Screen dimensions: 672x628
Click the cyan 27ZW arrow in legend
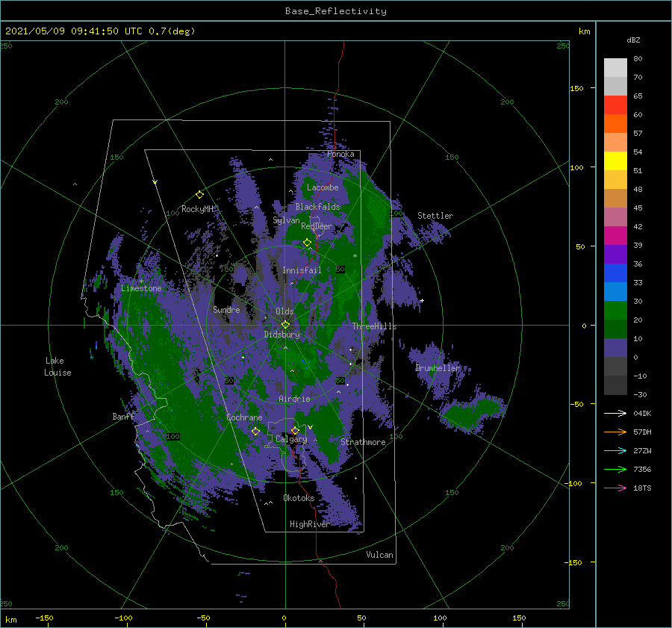tap(615, 450)
